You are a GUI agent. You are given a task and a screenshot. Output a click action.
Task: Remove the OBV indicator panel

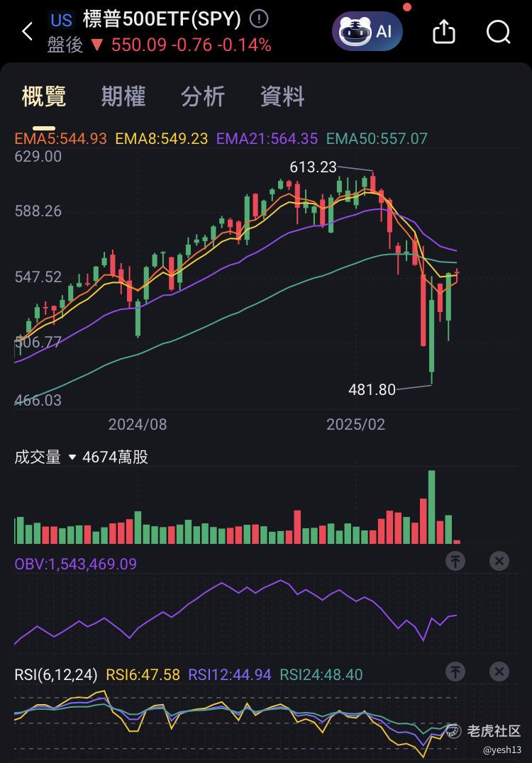tap(499, 562)
